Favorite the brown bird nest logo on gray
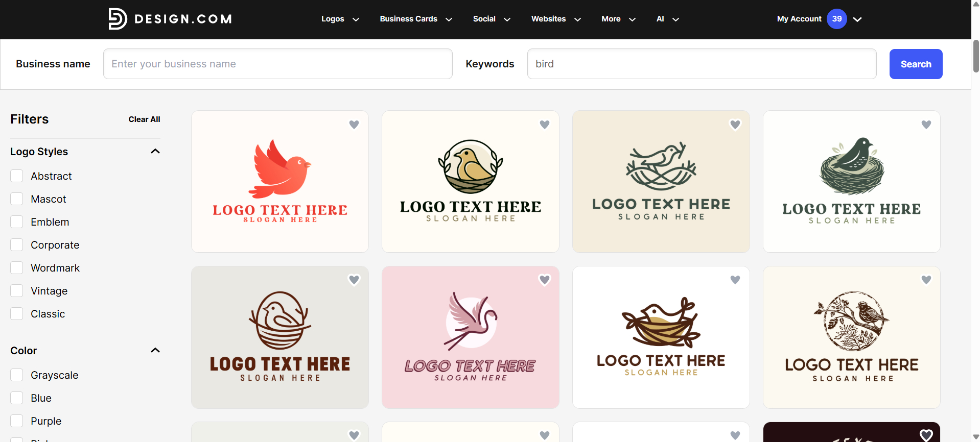 [x=354, y=280]
